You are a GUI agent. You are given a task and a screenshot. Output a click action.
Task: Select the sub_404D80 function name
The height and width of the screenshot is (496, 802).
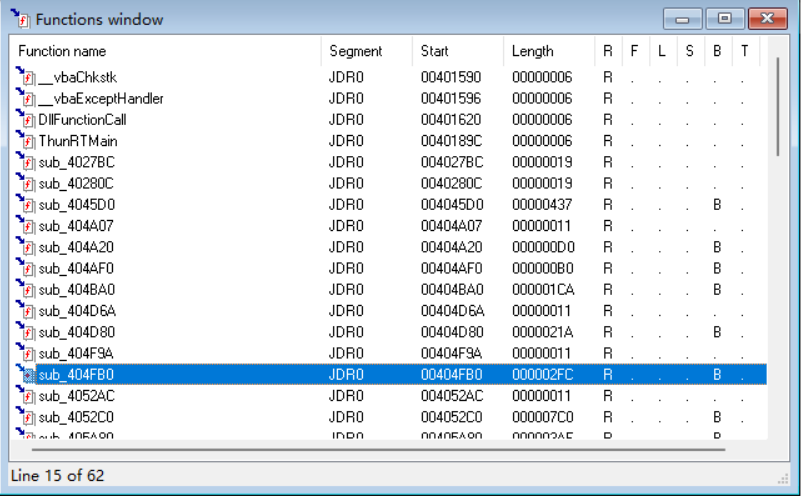(x=77, y=332)
